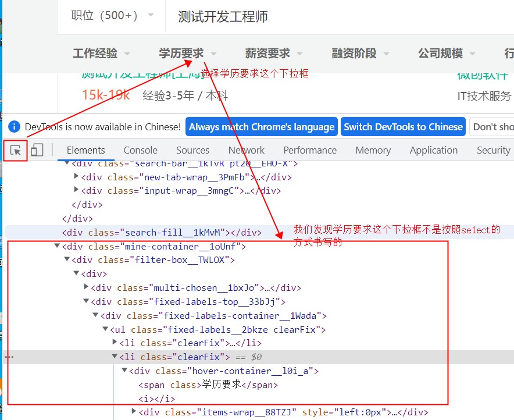Viewport: 514px width, 420px height.
Task: Open the 融资阶段 filter dropdown
Action: [x=360, y=53]
